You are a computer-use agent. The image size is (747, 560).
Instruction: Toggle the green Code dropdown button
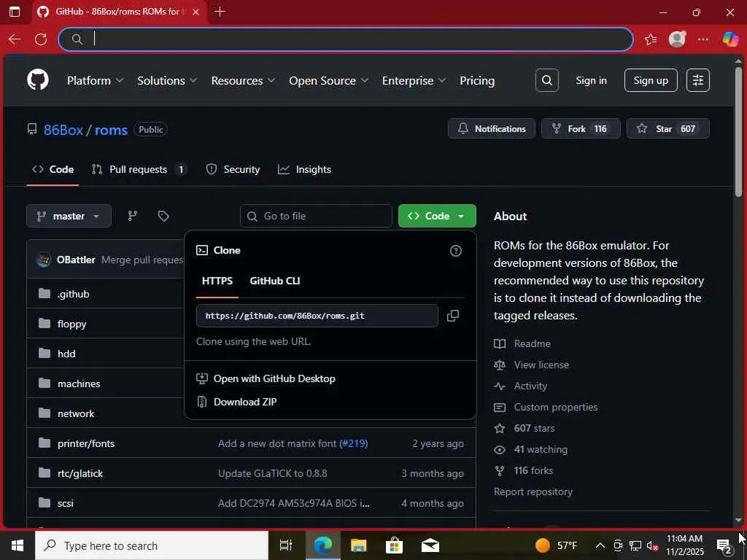coord(437,216)
